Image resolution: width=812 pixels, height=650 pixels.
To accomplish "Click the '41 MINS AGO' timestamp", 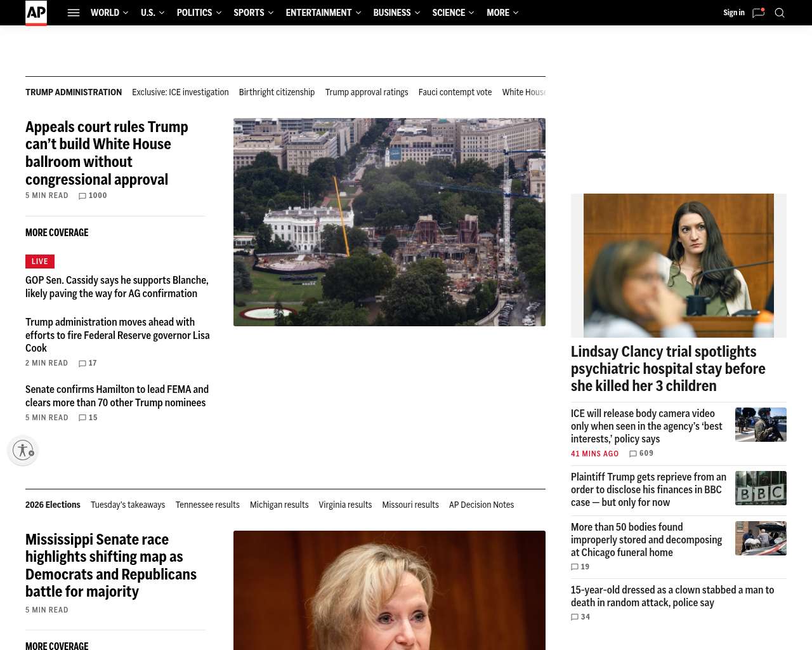I will (594, 454).
